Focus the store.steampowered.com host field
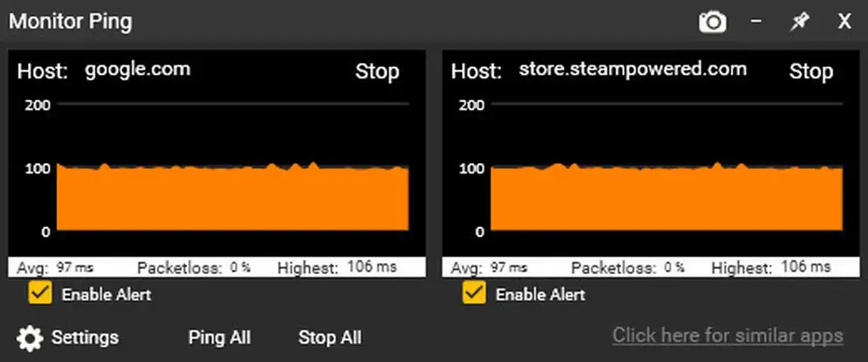The width and height of the screenshot is (868, 362). point(632,70)
